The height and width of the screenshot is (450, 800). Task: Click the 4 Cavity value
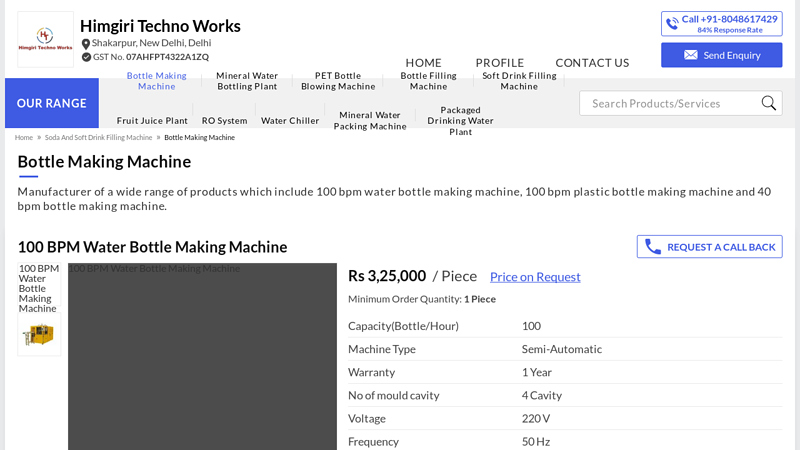[542, 395]
